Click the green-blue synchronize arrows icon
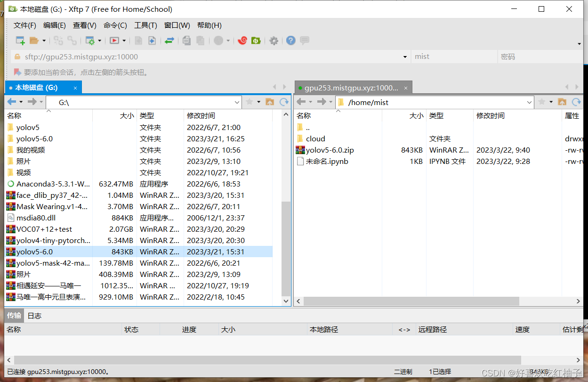The width and height of the screenshot is (588, 382). point(169,41)
